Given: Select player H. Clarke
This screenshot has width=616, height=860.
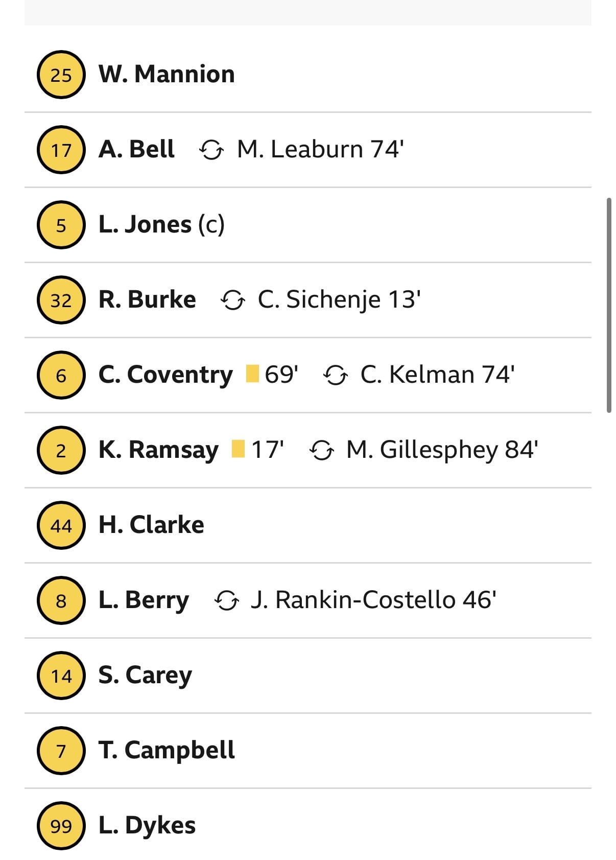Looking at the screenshot, I should 151,525.
